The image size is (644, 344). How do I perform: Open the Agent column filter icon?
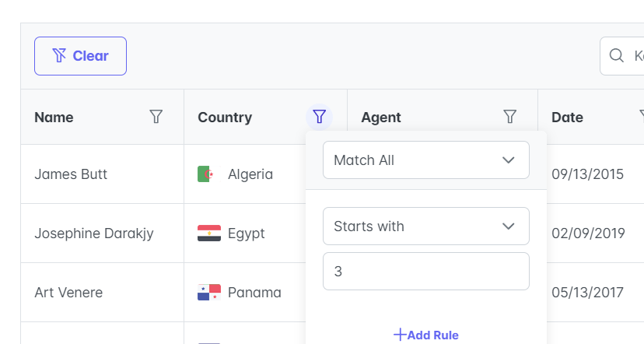coord(510,117)
